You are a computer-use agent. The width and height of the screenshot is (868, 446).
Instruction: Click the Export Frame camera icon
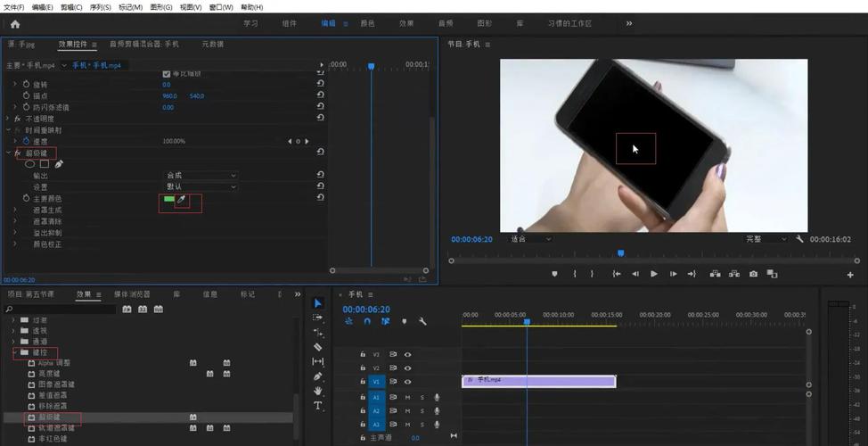(753, 274)
